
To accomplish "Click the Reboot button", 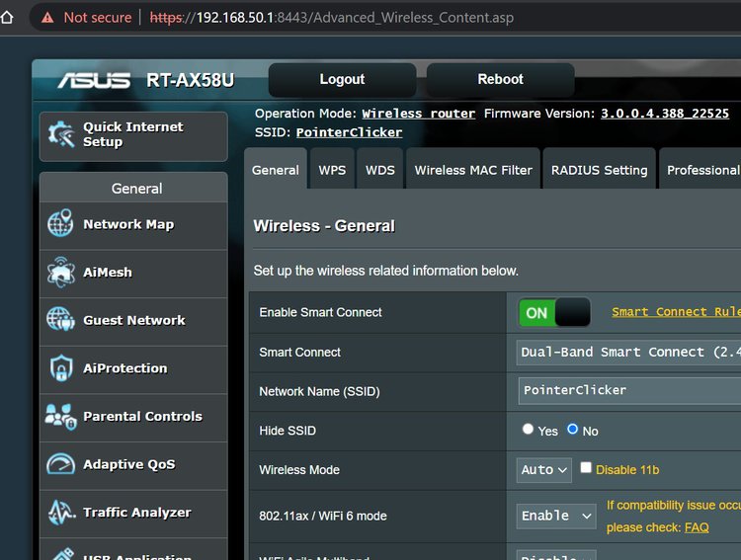I will 501,79.
